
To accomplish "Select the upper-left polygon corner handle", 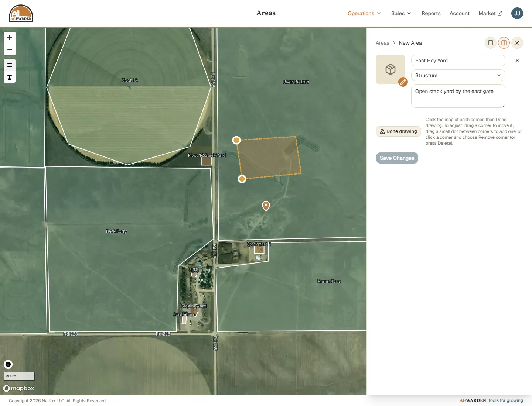I will [236, 140].
